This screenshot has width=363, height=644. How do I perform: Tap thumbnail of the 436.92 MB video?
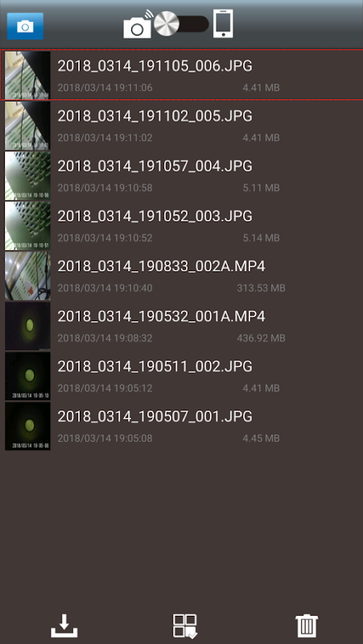point(27,326)
